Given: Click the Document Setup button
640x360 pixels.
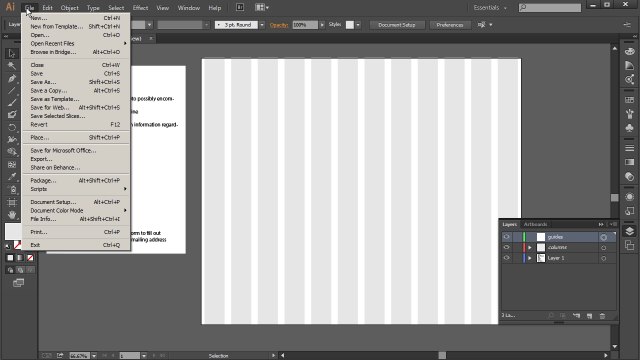Looking at the screenshot, I should 397,25.
